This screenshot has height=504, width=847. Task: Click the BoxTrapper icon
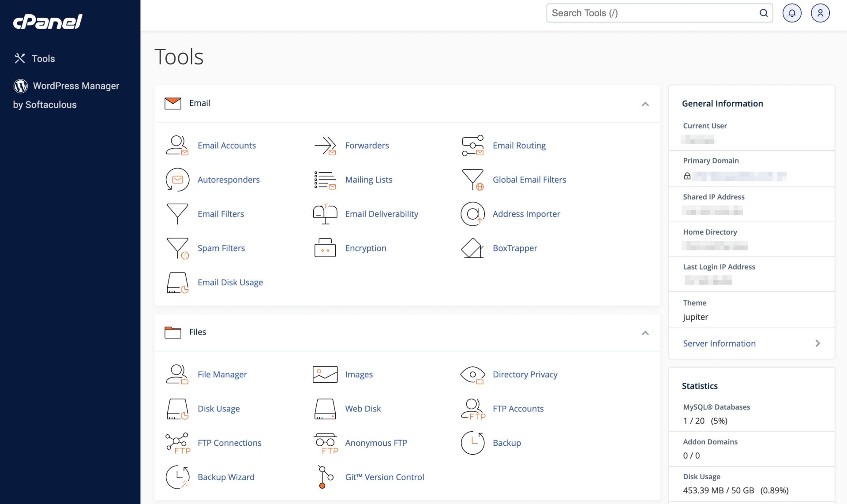(472, 248)
